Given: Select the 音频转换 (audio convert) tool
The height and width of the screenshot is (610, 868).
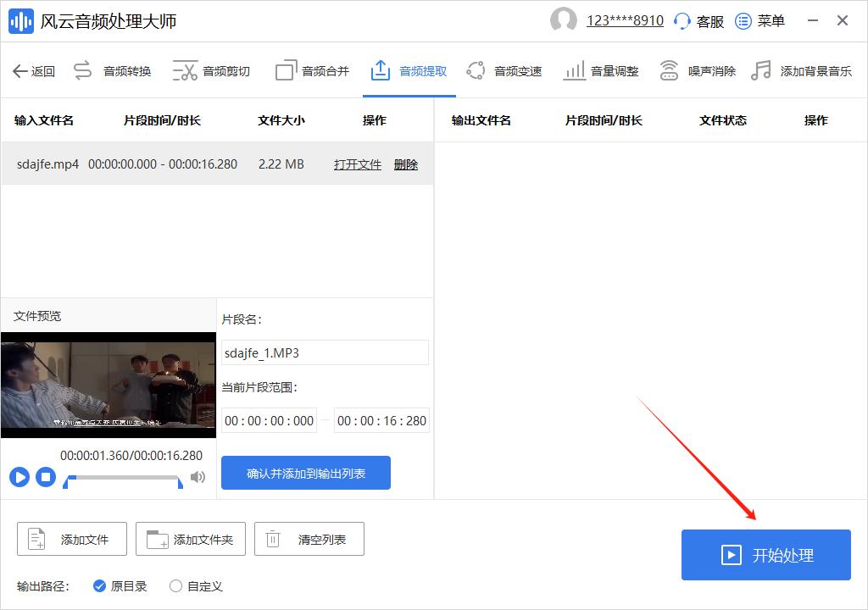Looking at the screenshot, I should point(110,69).
